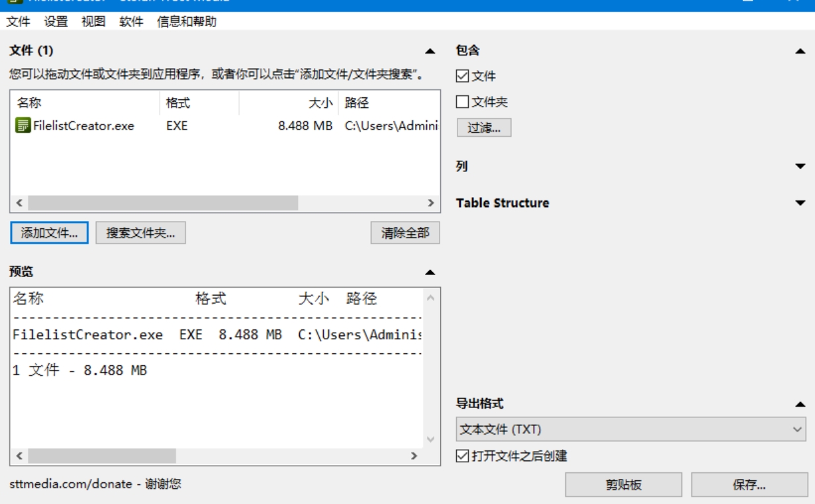Open the 过滤... filter button

pyautogui.click(x=484, y=128)
